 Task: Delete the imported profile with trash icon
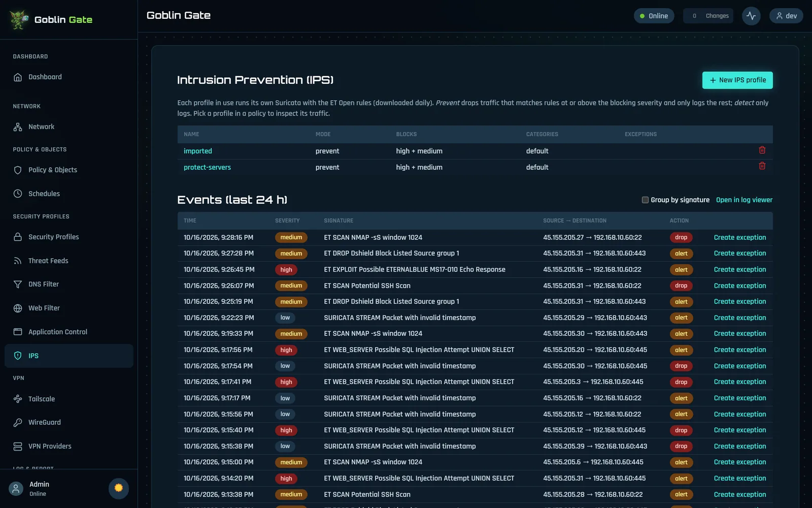click(762, 150)
